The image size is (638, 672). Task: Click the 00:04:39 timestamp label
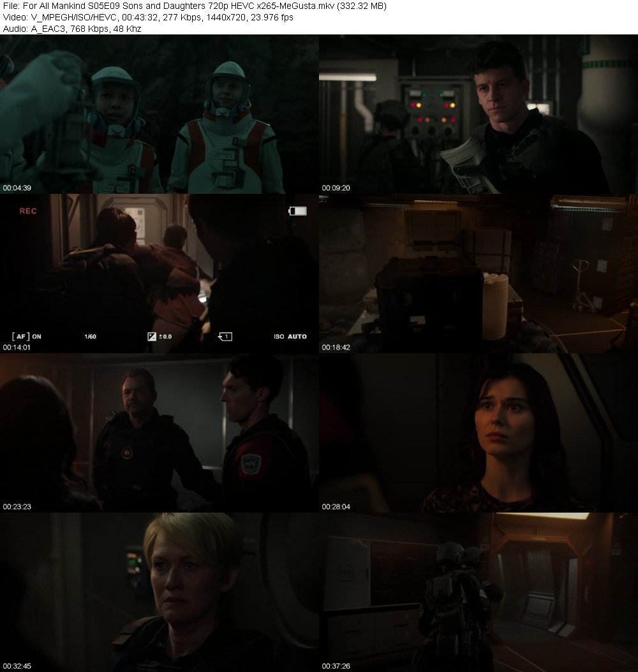(17, 187)
